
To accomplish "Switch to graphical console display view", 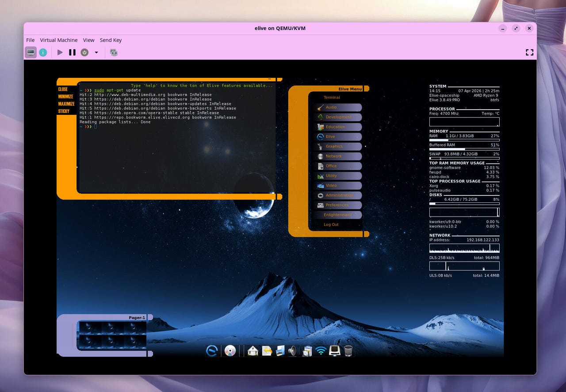I will (31, 52).
